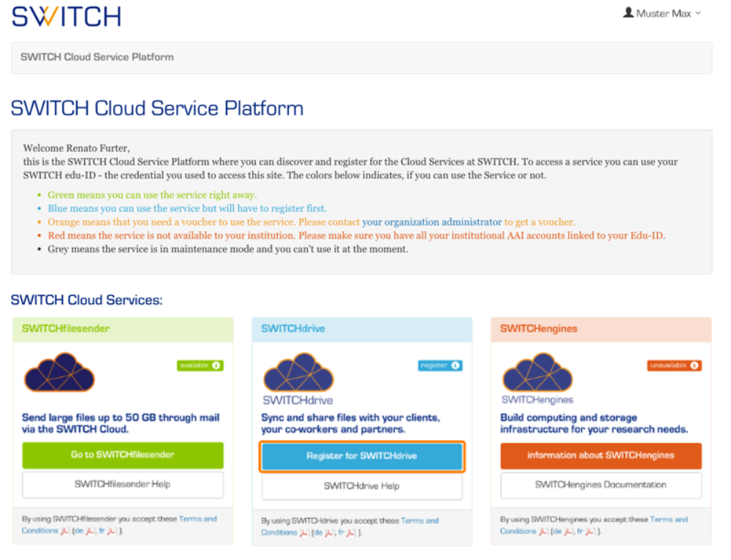Expand the Muster Max account dropdown arrow
This screenshot has width=731, height=560.
click(698, 13)
